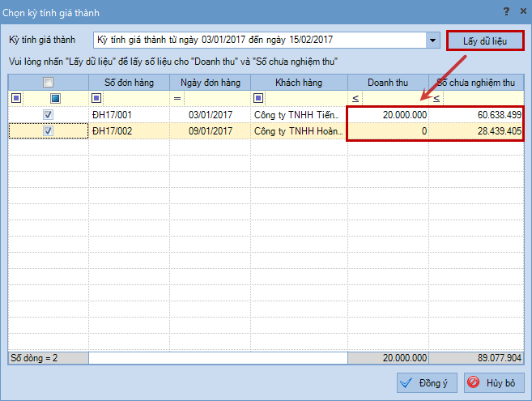Cancel with the Hủy bỏ button
The height and width of the screenshot is (401, 532).
493,382
